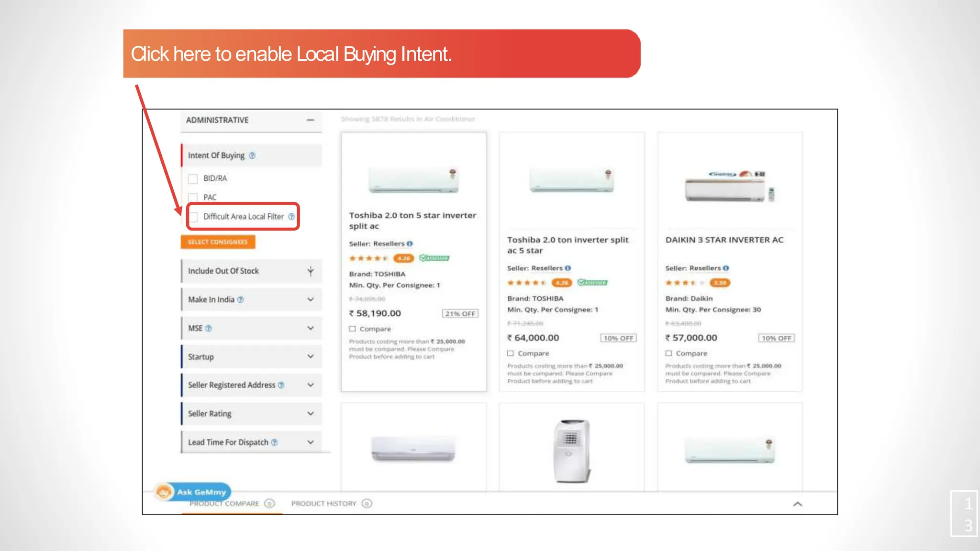The image size is (980, 551).
Task: Enable Difficult Area Local Filter checkbox
Action: point(193,217)
